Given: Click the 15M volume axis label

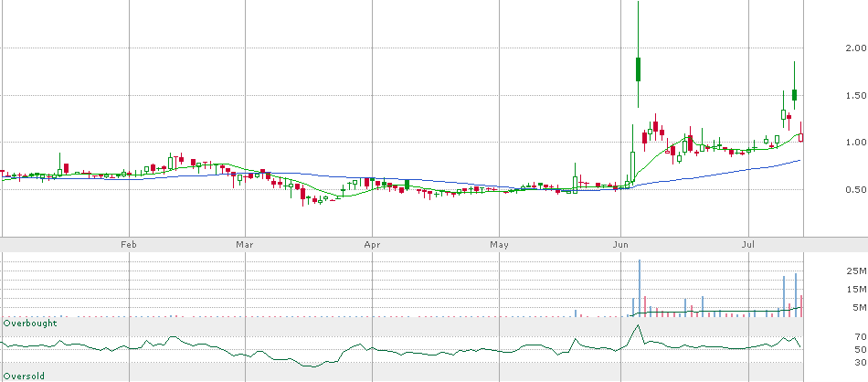Looking at the screenshot, I should pyautogui.click(x=857, y=289).
